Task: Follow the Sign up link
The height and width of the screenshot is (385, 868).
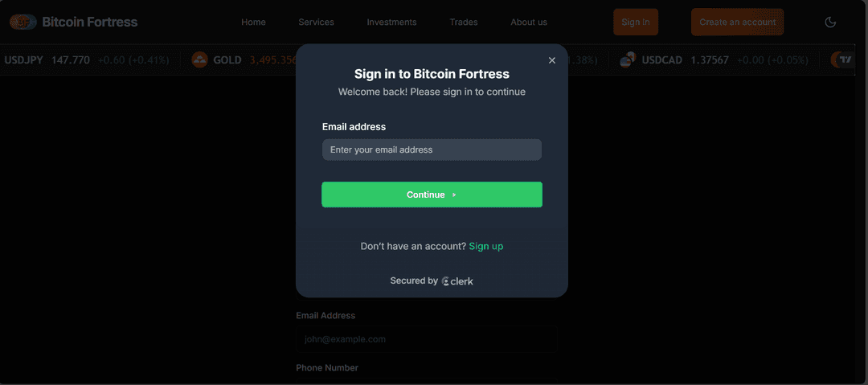Action: [485, 246]
